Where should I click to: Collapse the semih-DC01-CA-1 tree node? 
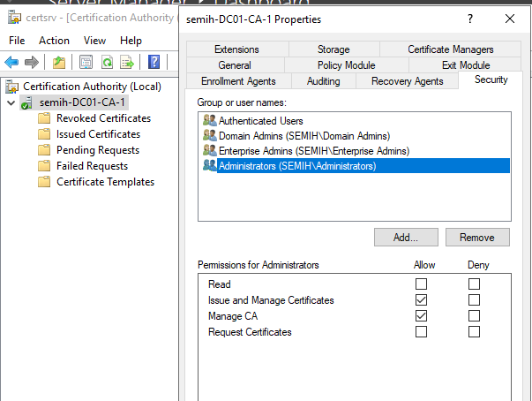tap(10, 102)
